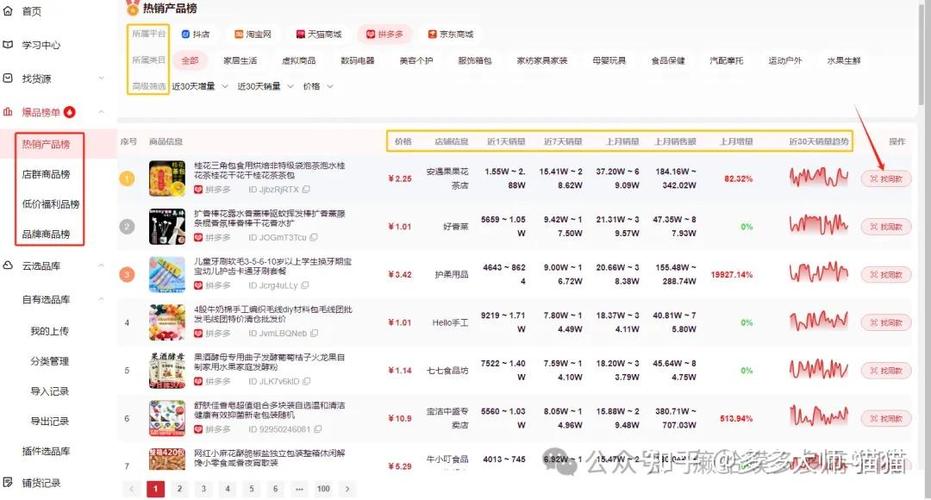
Task: Click the 找货源 sidebar icon
Action: (x=8, y=78)
